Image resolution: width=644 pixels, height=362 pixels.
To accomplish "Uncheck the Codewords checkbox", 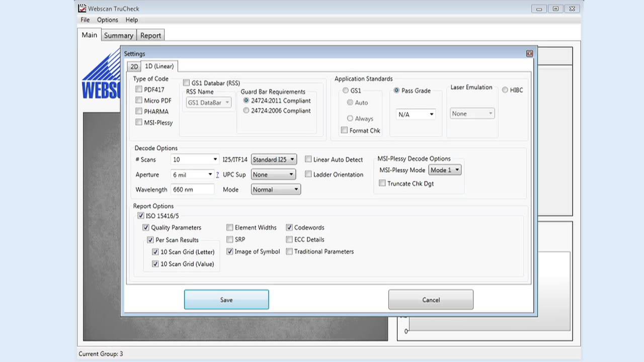I will 289,228.
